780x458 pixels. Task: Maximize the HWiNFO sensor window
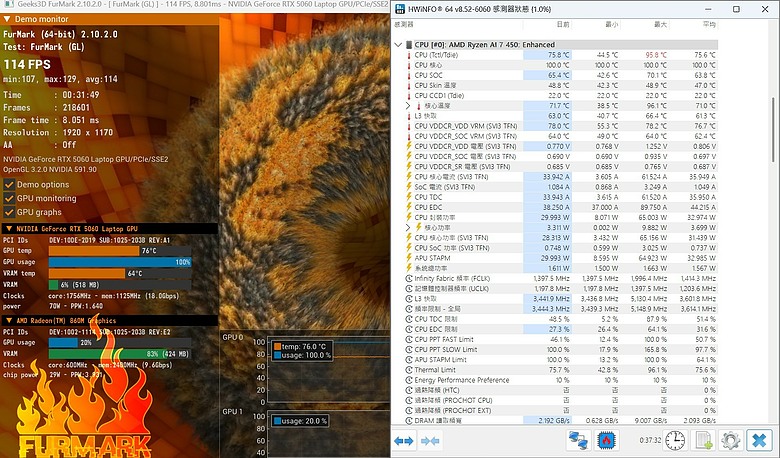click(x=736, y=9)
